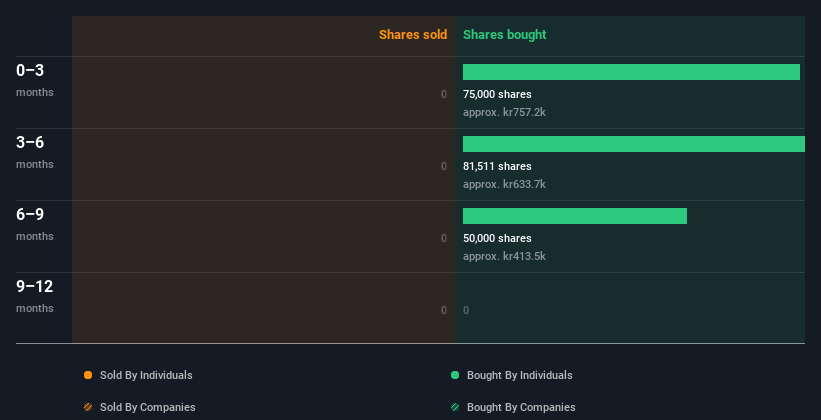Click the 0–3 months row label
This screenshot has height=420, width=821.
click(35, 80)
